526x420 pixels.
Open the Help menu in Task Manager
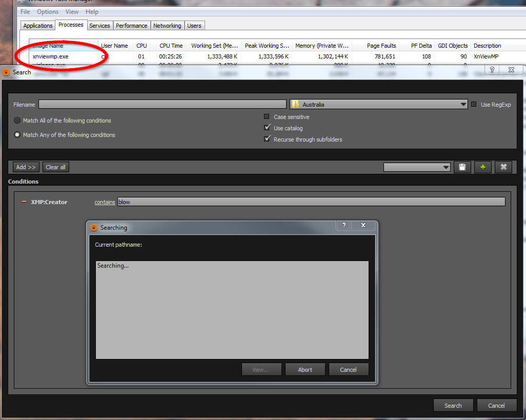point(92,12)
